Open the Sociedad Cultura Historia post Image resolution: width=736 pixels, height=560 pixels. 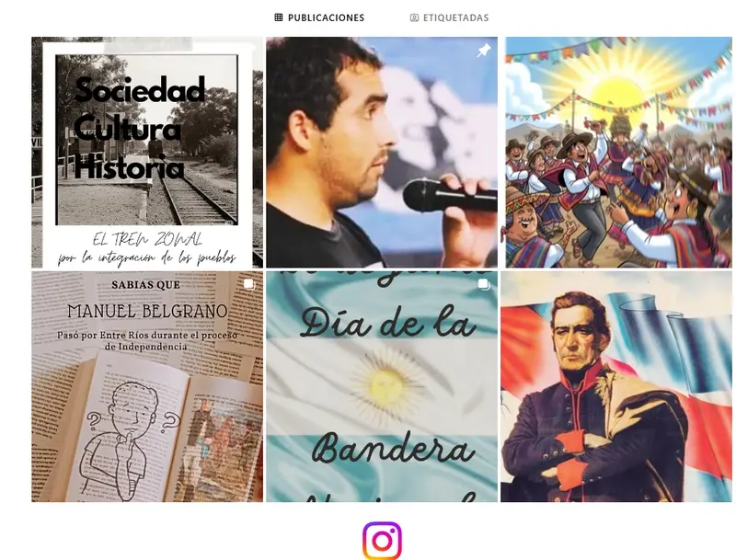coord(147,153)
